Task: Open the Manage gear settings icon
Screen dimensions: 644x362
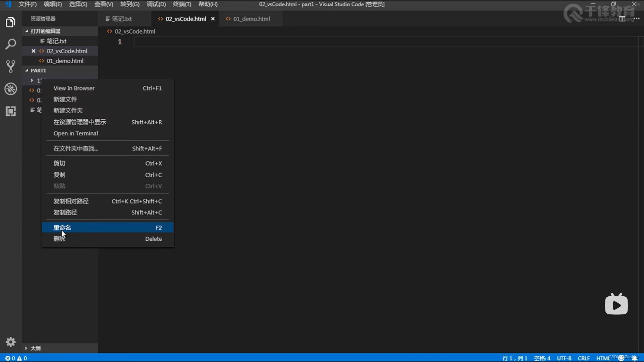Action: tap(11, 342)
